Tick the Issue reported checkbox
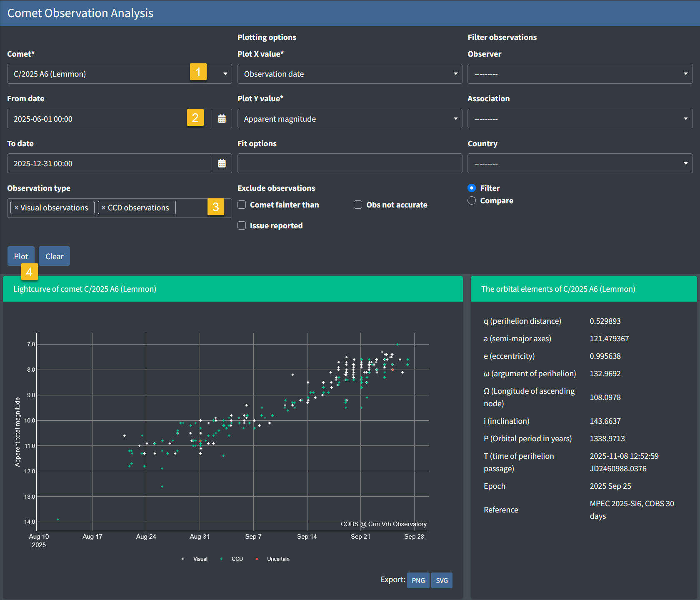Viewport: 700px width, 600px height. pyautogui.click(x=242, y=225)
